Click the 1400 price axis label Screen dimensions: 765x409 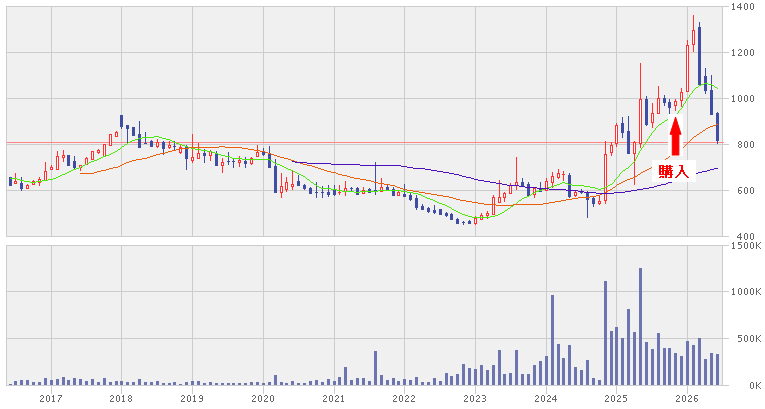coord(744,7)
